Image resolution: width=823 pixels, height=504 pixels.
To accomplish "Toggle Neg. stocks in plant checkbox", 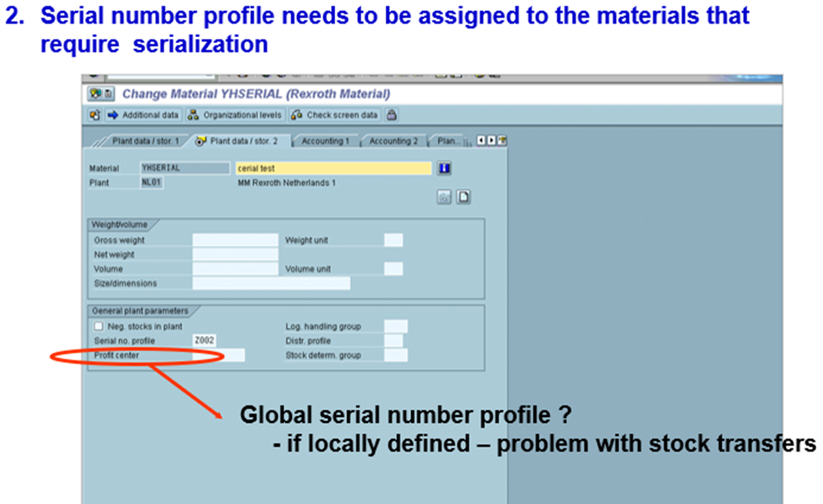I will [99, 327].
